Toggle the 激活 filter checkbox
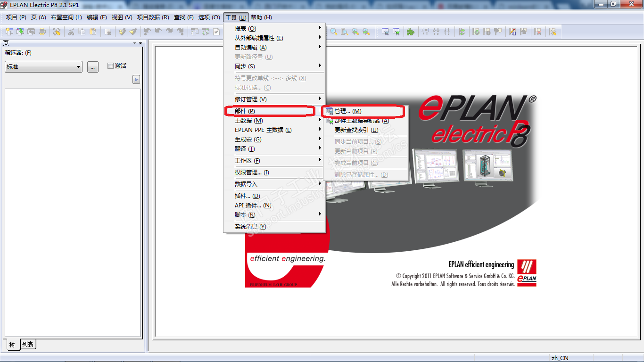This screenshot has width=644, height=362. [x=110, y=66]
